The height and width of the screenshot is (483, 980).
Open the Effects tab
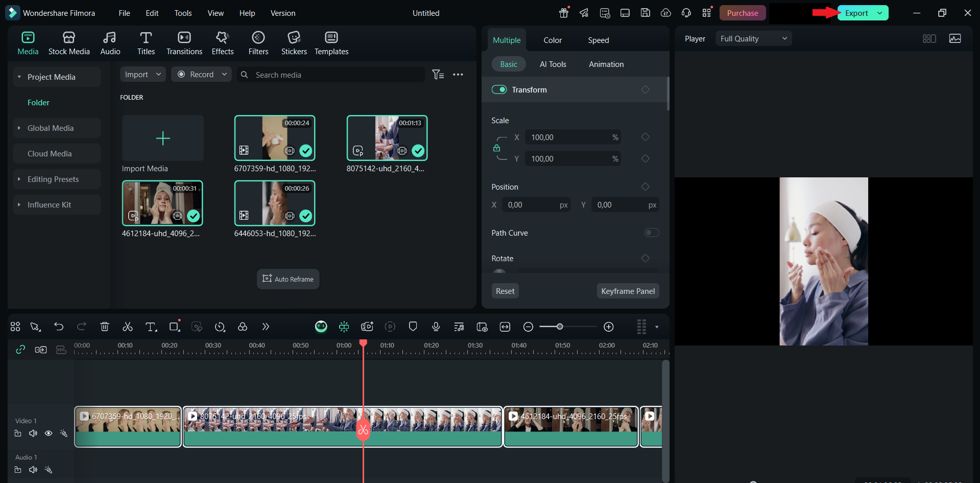(223, 43)
